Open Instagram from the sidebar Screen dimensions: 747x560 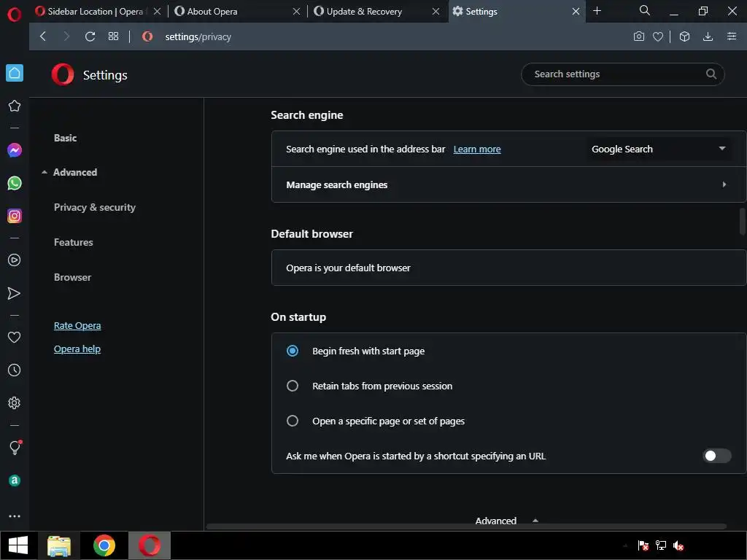click(x=15, y=216)
